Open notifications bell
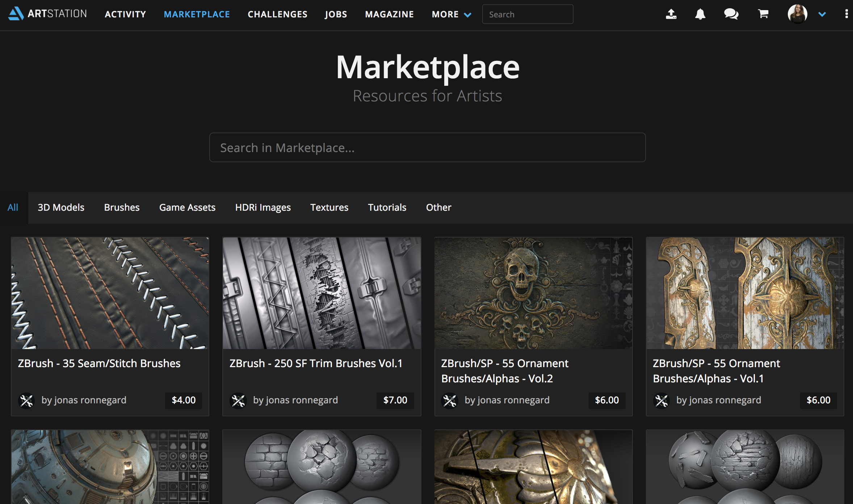Image resolution: width=853 pixels, height=504 pixels. coord(700,14)
